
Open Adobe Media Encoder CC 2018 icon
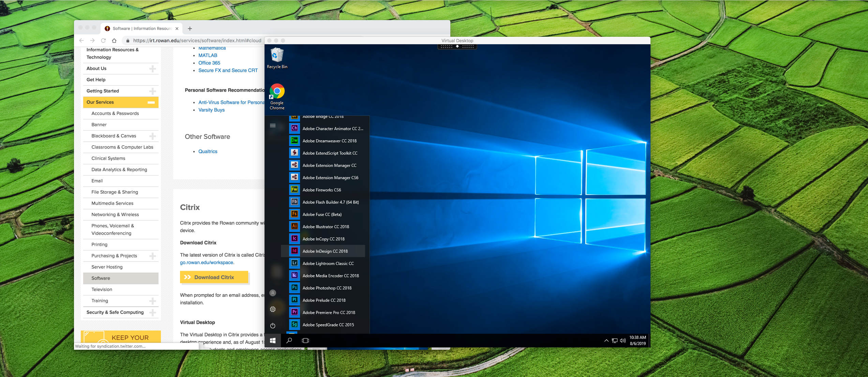pyautogui.click(x=294, y=276)
